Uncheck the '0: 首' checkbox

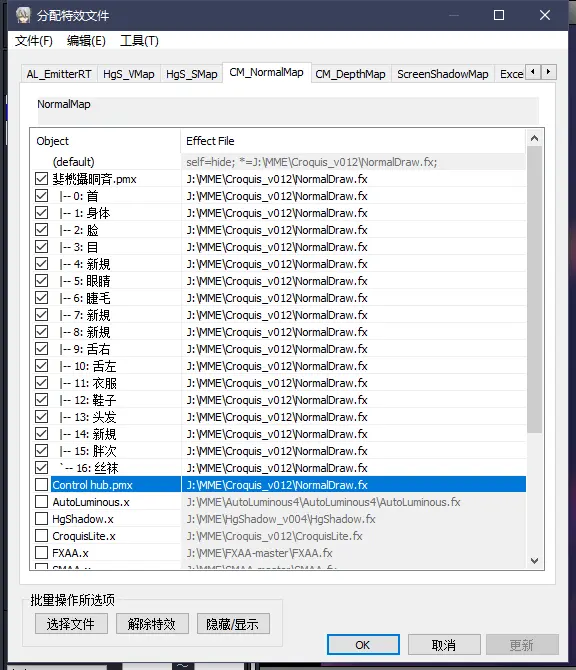click(x=41, y=196)
